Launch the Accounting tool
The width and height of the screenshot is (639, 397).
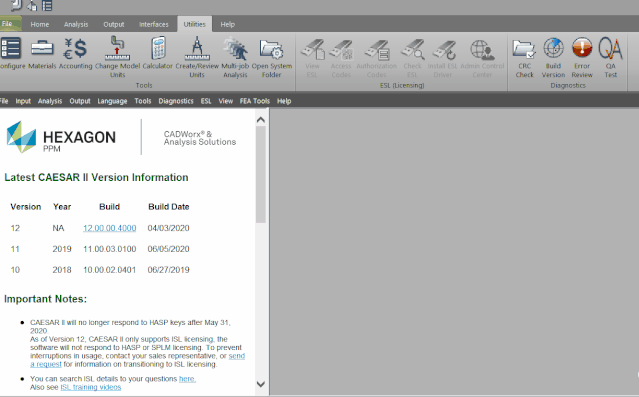pyautogui.click(x=75, y=53)
